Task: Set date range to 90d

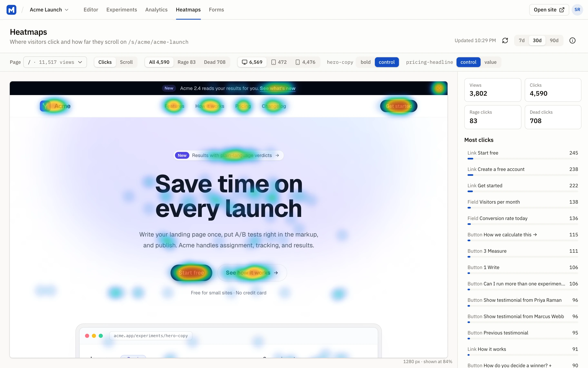Action: [554, 40]
